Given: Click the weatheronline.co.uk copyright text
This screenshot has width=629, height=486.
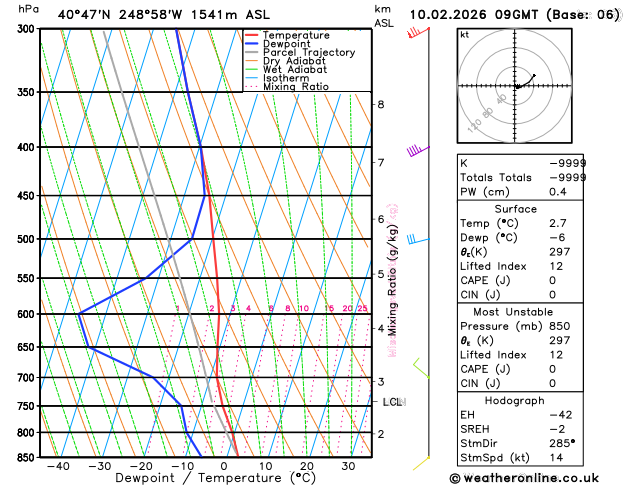Looking at the screenshot, I should (524, 478).
